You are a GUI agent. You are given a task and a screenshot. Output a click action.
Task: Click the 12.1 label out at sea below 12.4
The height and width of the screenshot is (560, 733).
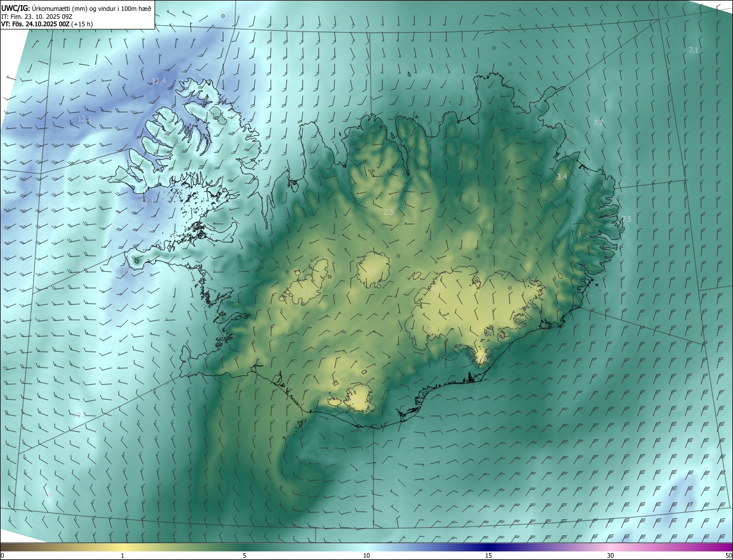click(85, 119)
